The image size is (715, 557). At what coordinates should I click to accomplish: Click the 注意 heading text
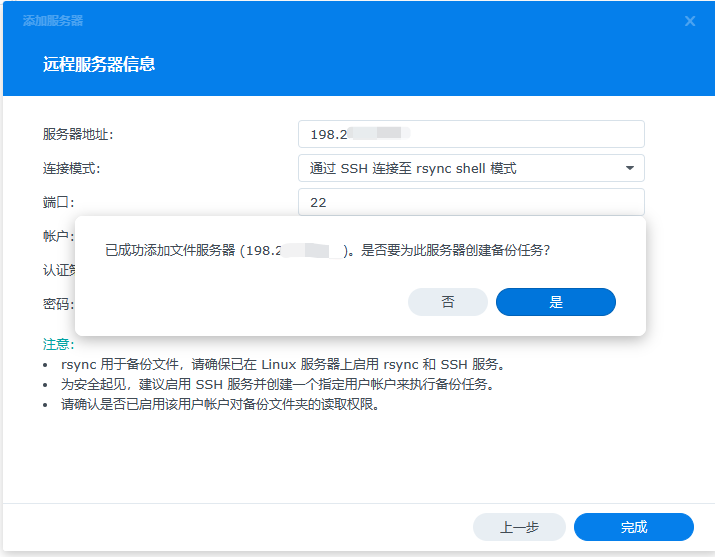[x=58, y=344]
